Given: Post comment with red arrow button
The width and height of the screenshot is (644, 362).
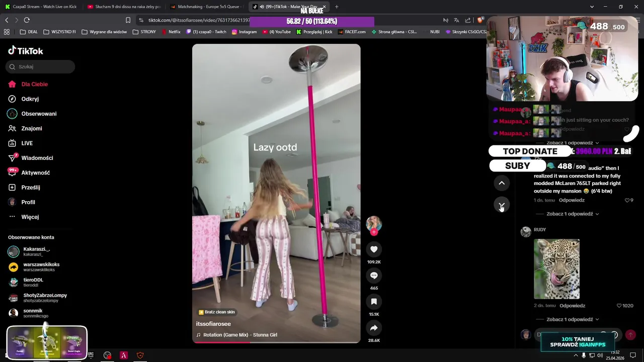Looking at the screenshot, I should pyautogui.click(x=630, y=334).
